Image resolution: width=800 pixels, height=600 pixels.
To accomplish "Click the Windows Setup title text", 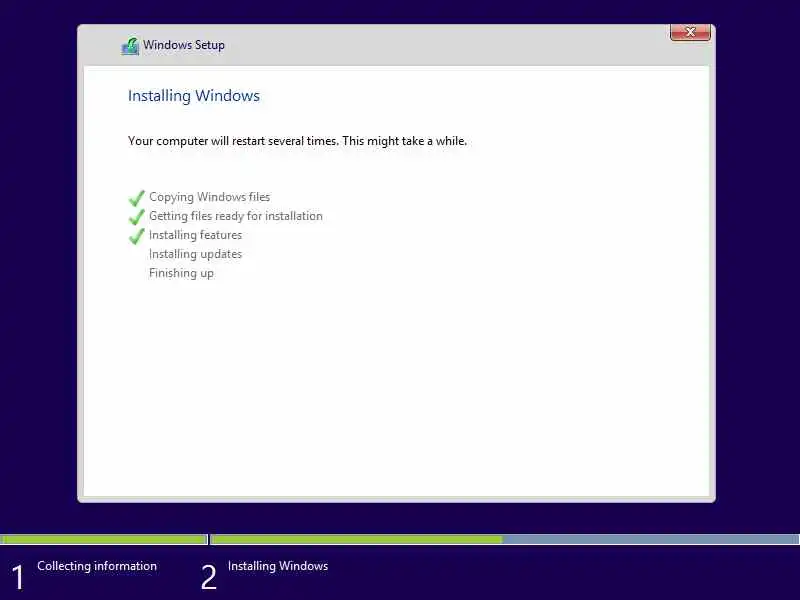I will pyautogui.click(x=184, y=45).
